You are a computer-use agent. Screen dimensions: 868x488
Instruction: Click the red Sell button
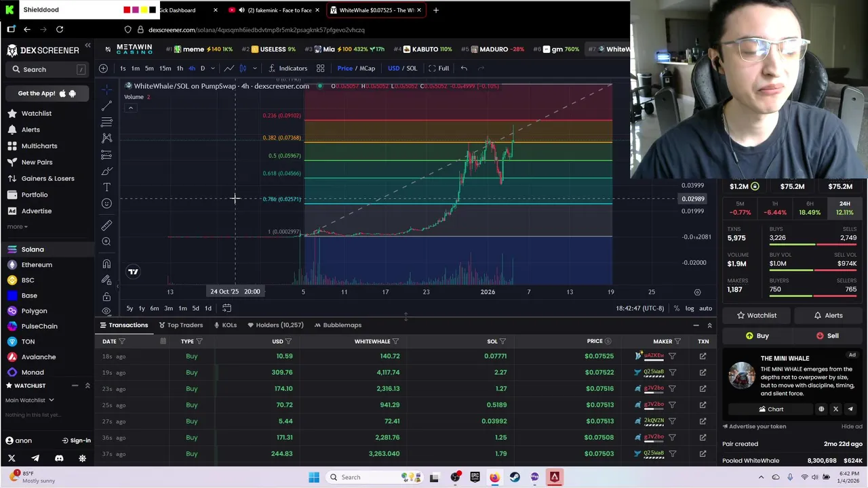coord(827,335)
